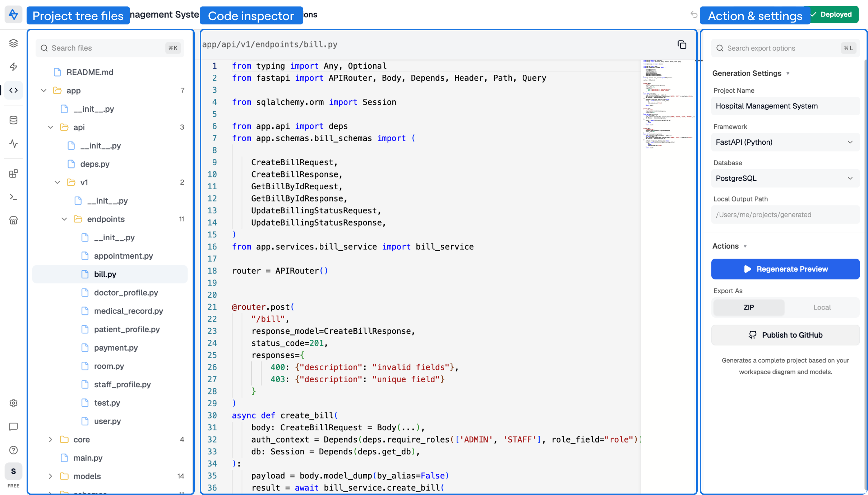Open main.py file

tap(110, 458)
